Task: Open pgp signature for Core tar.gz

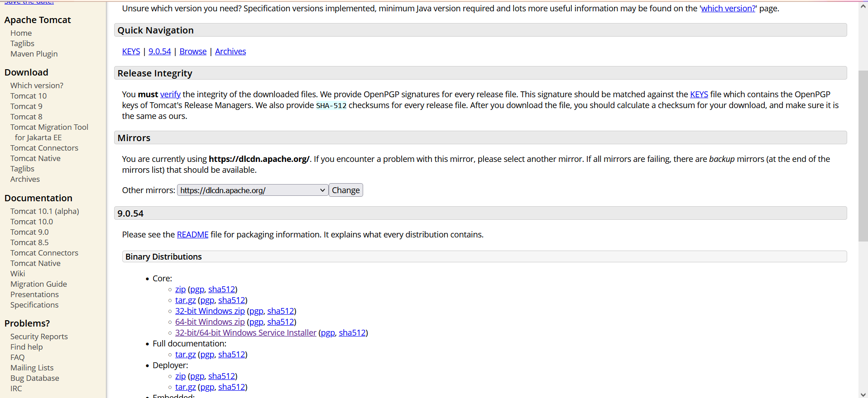Action: pyautogui.click(x=207, y=300)
